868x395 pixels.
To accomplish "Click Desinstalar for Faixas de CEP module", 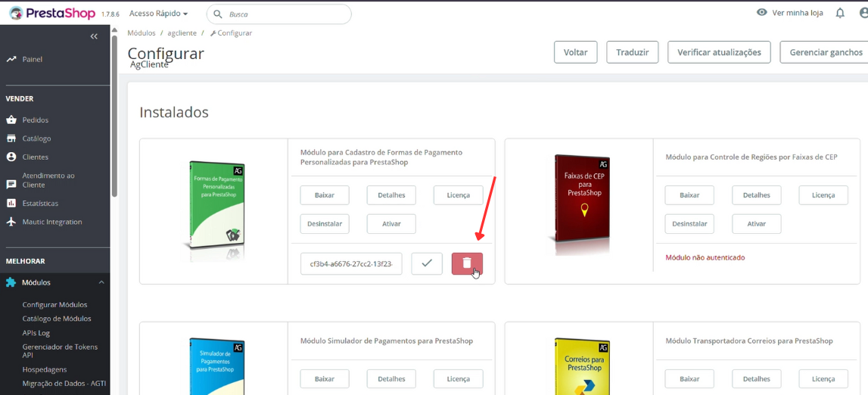I will point(689,224).
